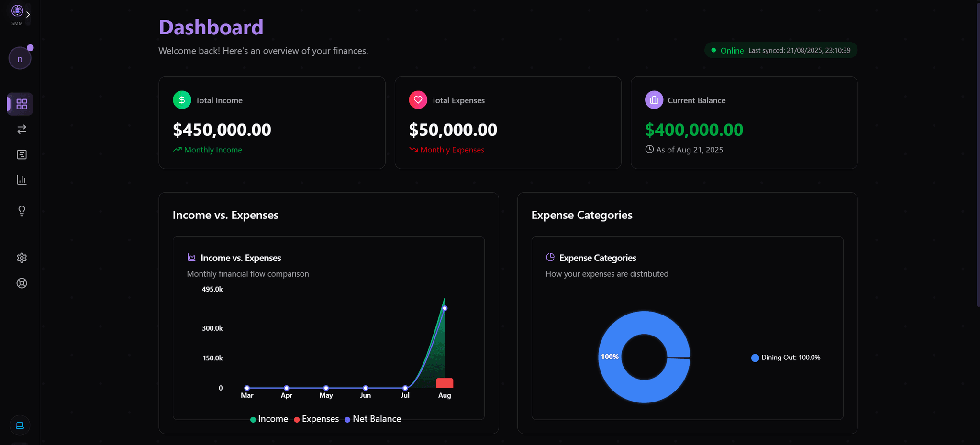Open the Dashboard grid icon in sidebar

click(x=21, y=104)
